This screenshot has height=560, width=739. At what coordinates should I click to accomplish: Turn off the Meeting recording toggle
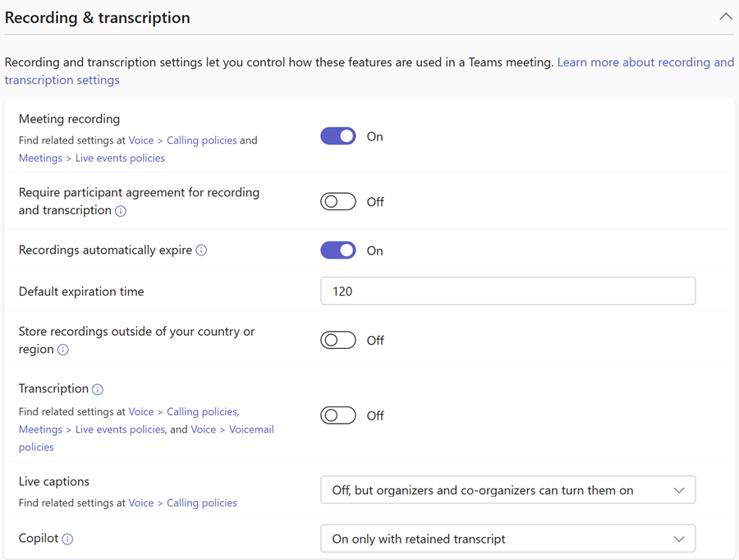click(337, 136)
